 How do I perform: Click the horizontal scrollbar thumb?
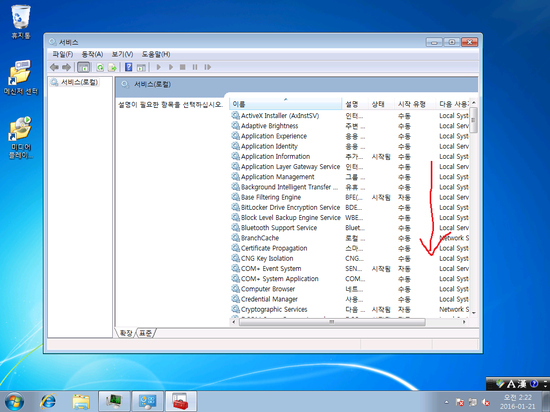point(332,322)
